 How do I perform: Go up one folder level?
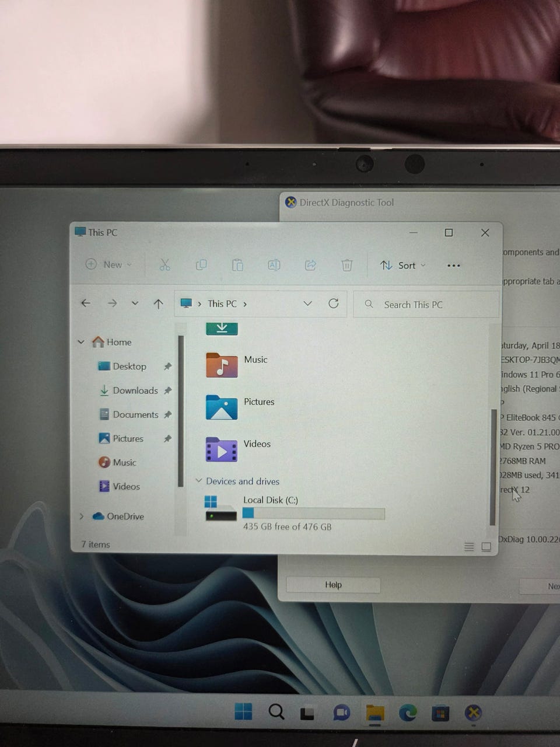[158, 303]
